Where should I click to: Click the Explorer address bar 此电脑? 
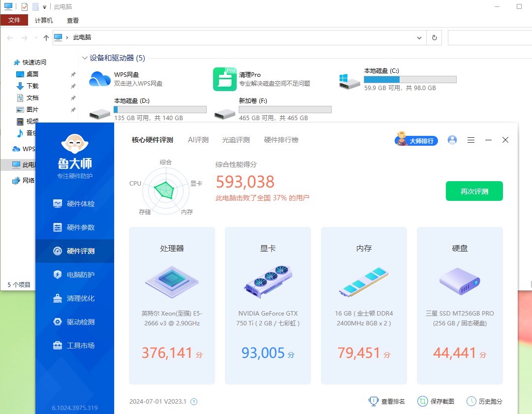pyautogui.click(x=82, y=37)
